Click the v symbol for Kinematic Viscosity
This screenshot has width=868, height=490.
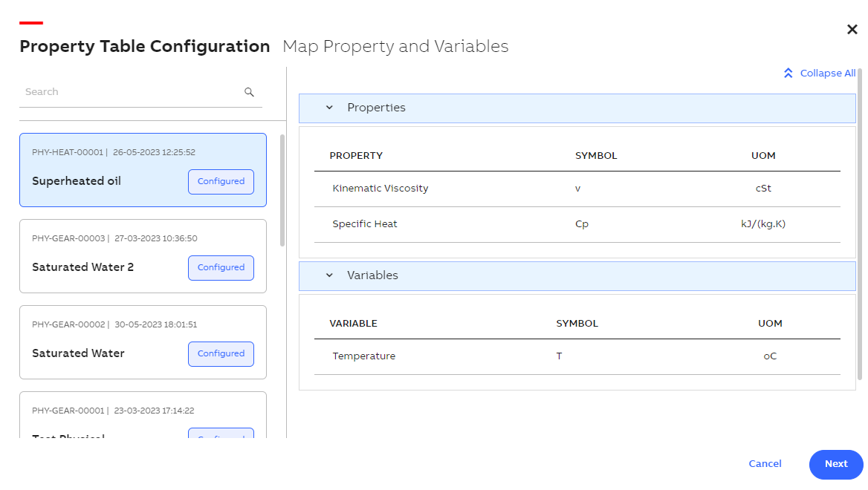tap(578, 189)
